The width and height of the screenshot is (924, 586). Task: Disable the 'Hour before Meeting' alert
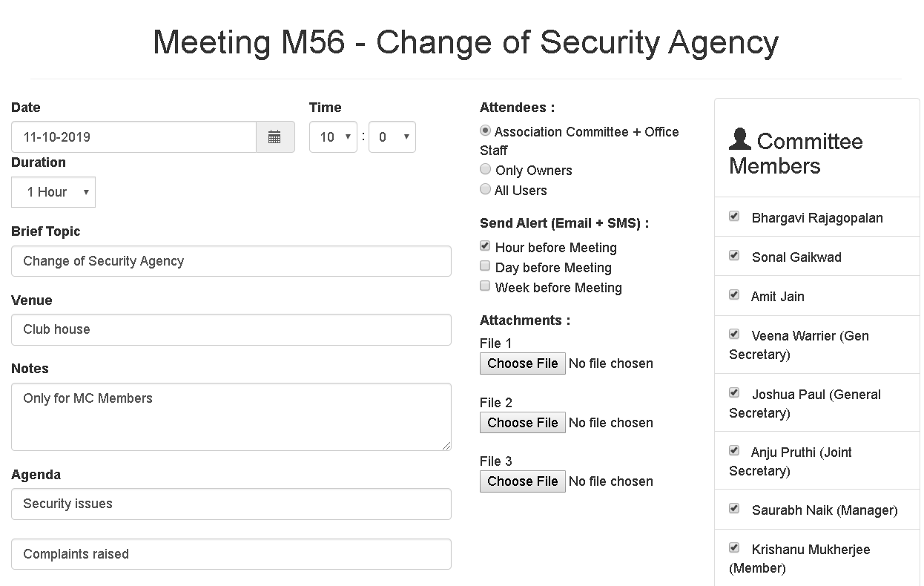pos(485,246)
